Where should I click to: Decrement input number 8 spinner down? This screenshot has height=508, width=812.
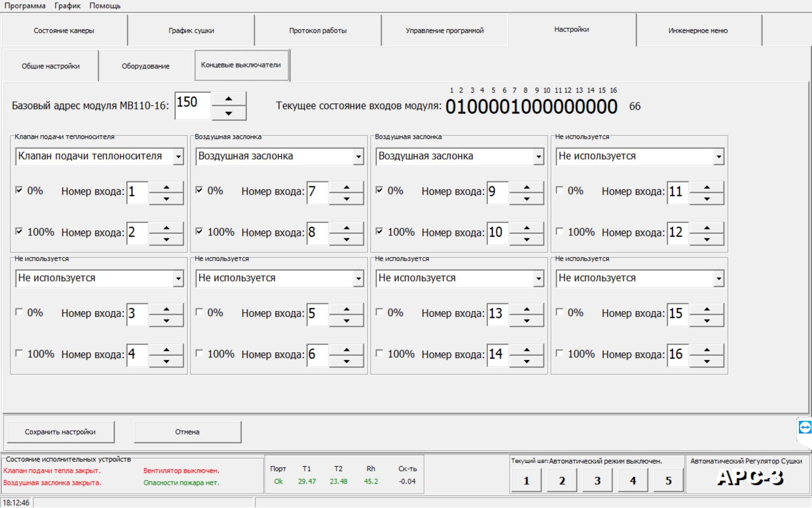pyautogui.click(x=346, y=240)
